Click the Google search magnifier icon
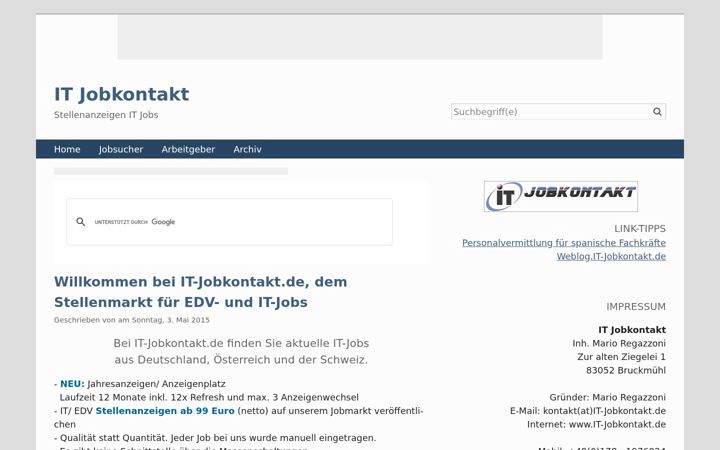The image size is (720, 450). tap(81, 222)
